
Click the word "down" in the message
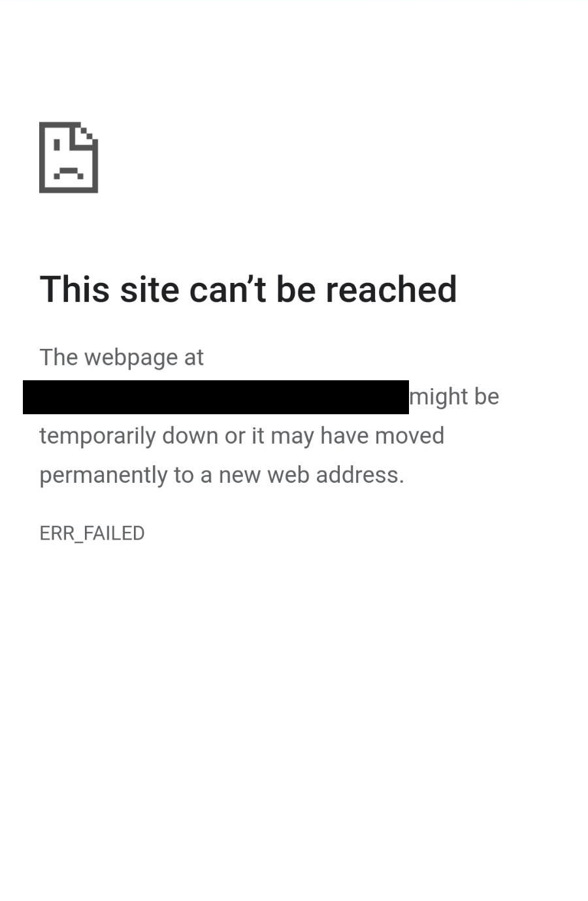pos(190,436)
